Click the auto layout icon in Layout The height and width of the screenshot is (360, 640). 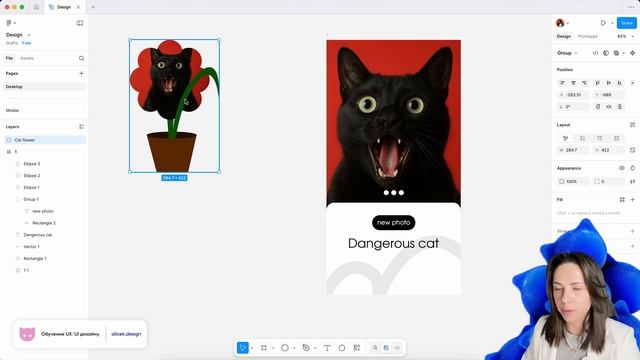632,125
